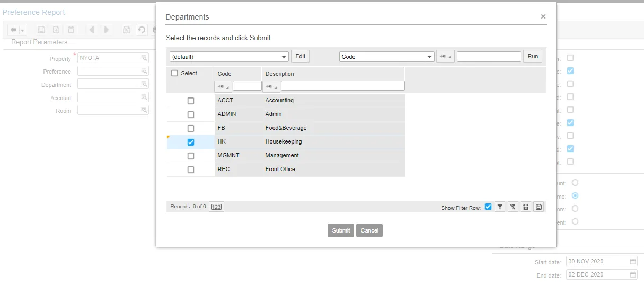The width and height of the screenshot is (644, 285).
Task: Click the search value box before Run
Action: click(489, 57)
